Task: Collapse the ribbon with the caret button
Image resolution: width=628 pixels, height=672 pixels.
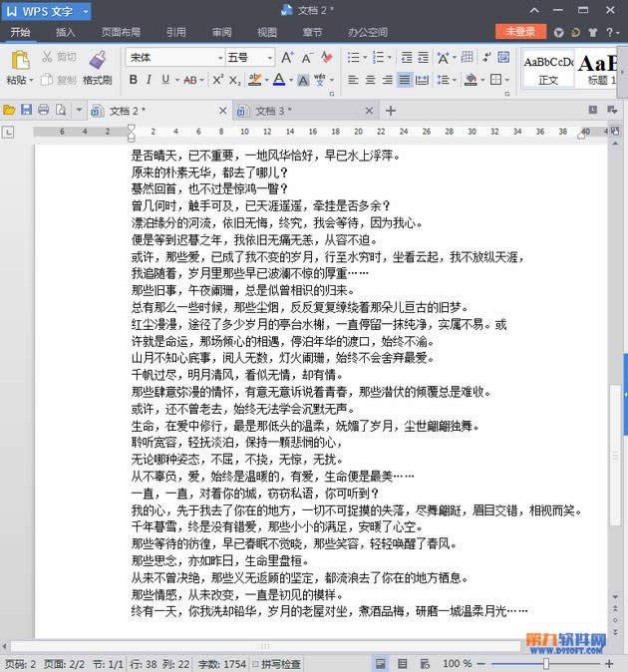Action: pyautogui.click(x=534, y=10)
